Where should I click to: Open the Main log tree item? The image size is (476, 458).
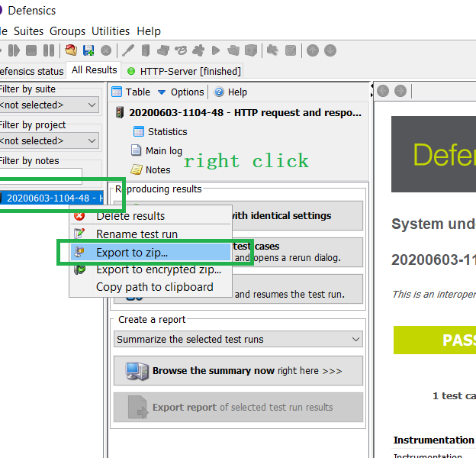156,150
